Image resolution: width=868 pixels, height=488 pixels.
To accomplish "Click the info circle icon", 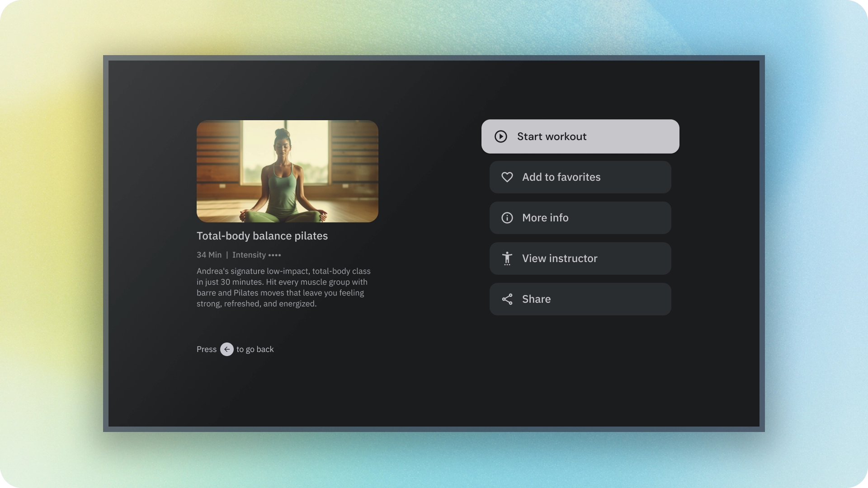I will pyautogui.click(x=507, y=218).
